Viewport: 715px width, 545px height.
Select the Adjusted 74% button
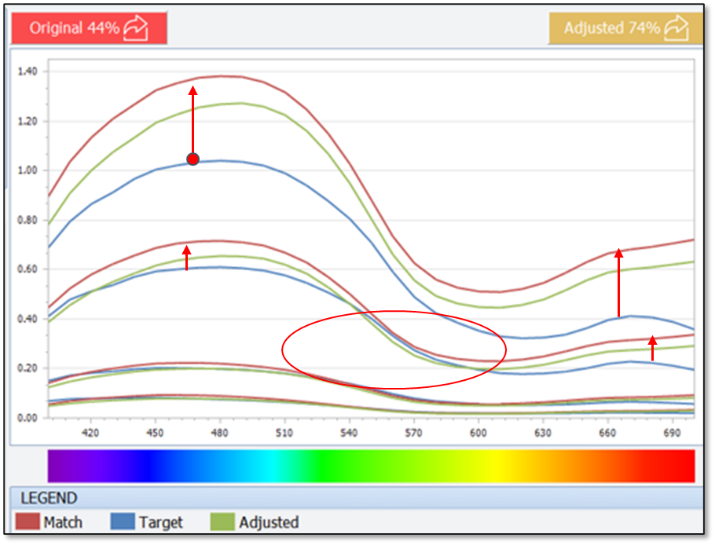pos(626,28)
